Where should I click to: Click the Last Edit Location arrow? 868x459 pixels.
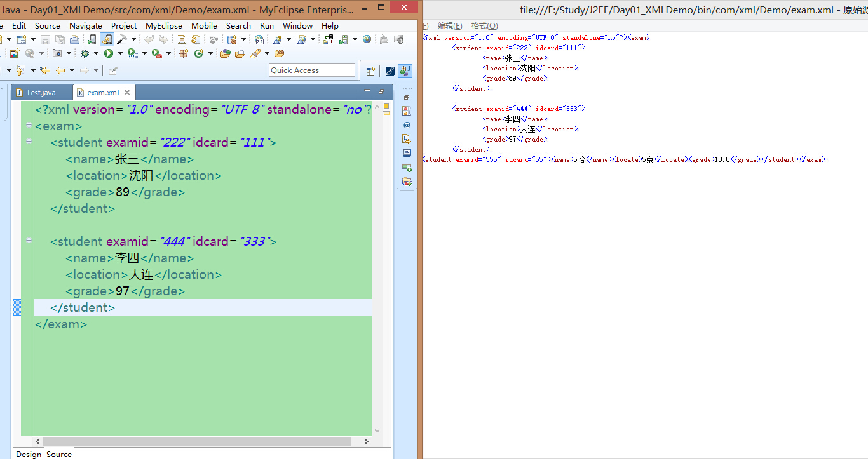click(45, 70)
